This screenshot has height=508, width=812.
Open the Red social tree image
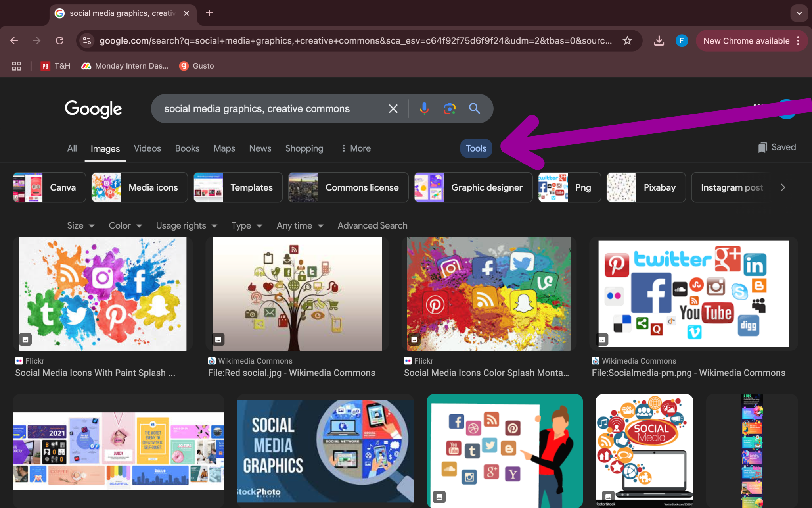(297, 294)
